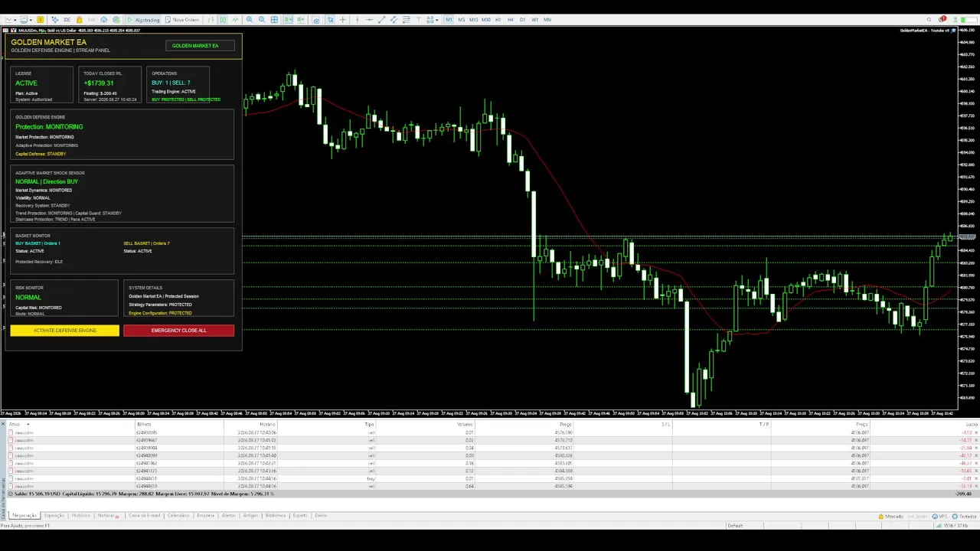
Task: Click the VPS status bar icon
Action: 939,517
